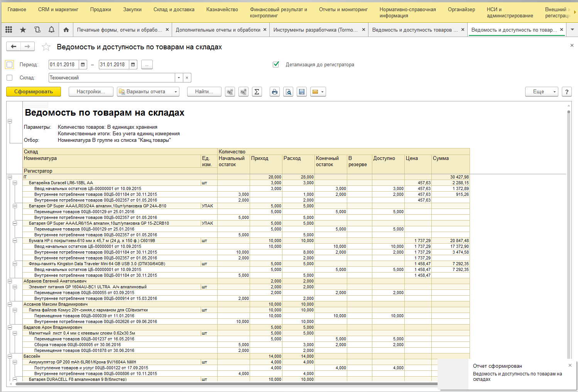Switch to 'Ведомость и доступность товаров' tab
578x392 pixels.
(x=415, y=30)
